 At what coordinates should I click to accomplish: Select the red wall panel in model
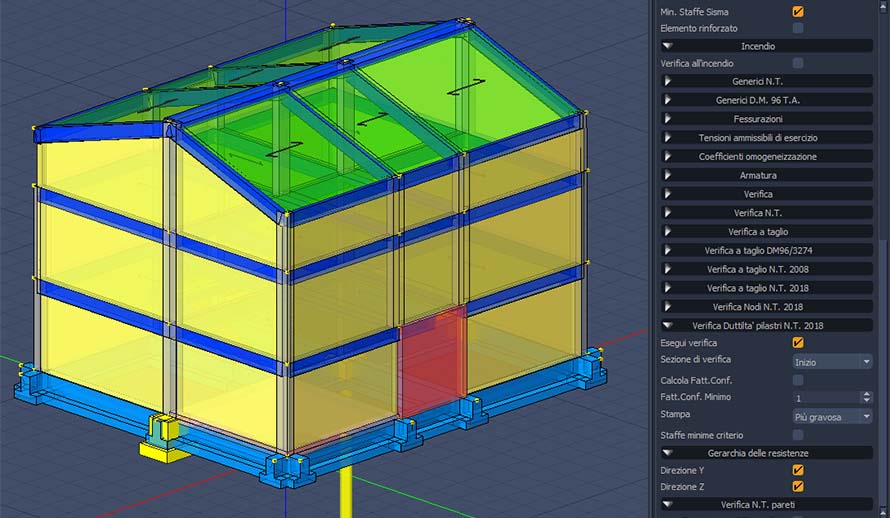(x=433, y=363)
